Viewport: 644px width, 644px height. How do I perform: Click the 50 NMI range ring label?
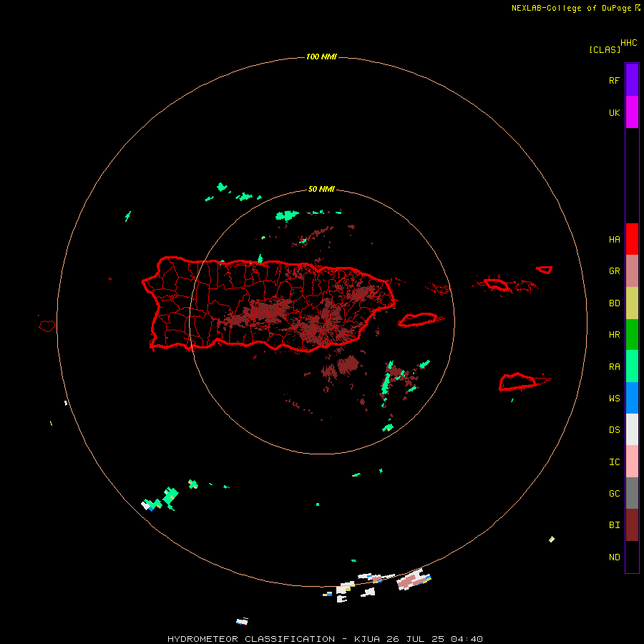[x=321, y=189]
